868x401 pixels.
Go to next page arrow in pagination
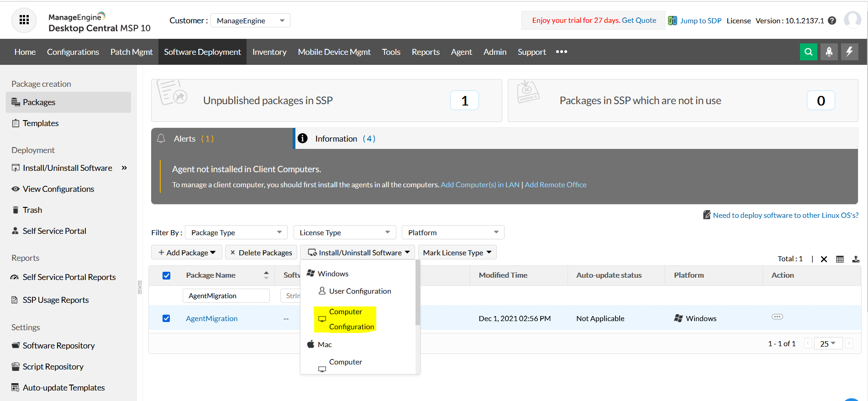pyautogui.click(x=849, y=343)
